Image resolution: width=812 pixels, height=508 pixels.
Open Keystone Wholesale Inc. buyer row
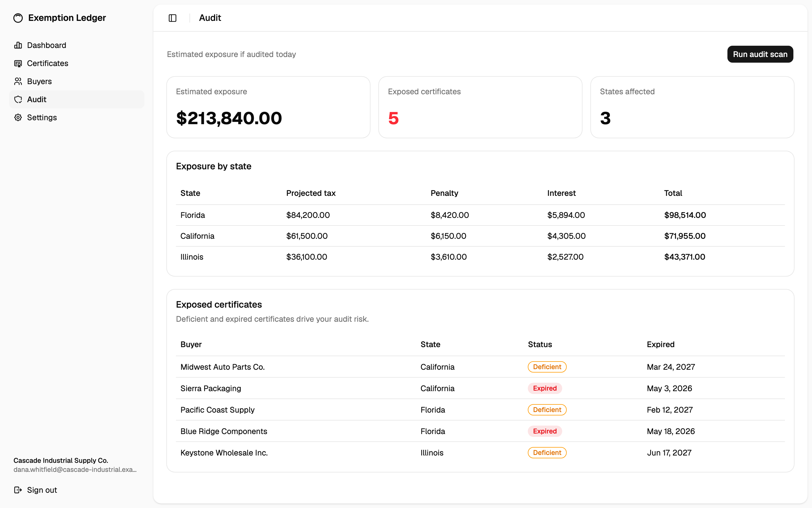[480, 453]
